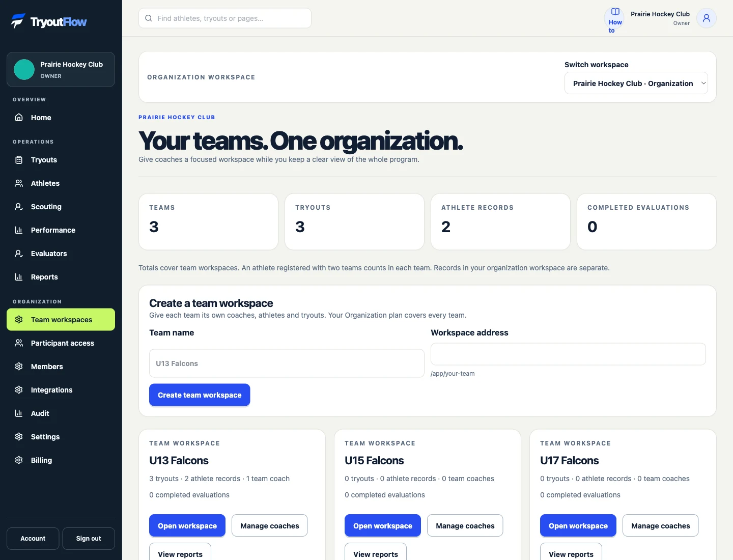Open the Account button
Viewport: 733px width, 560px height.
pos(33,539)
